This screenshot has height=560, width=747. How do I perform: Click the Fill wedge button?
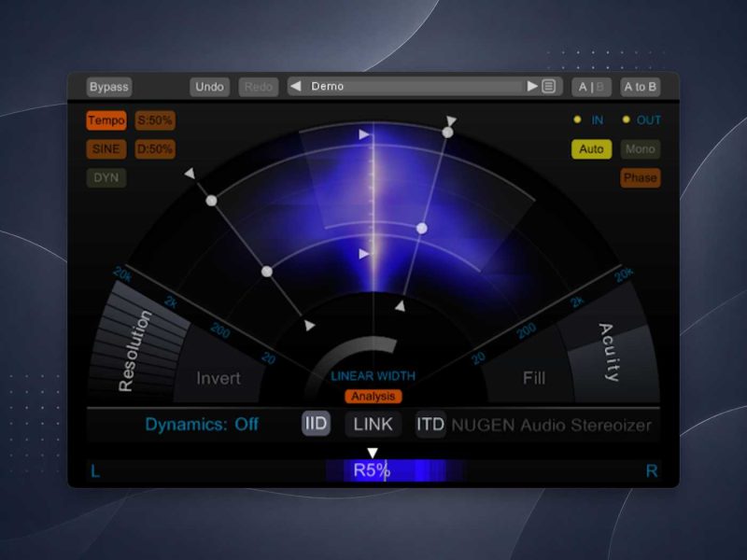point(533,378)
